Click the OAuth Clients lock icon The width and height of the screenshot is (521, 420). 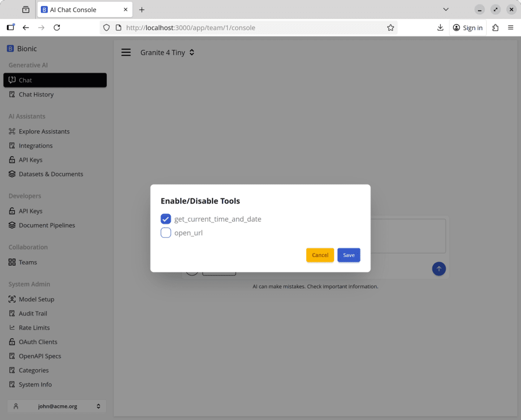tap(12, 342)
